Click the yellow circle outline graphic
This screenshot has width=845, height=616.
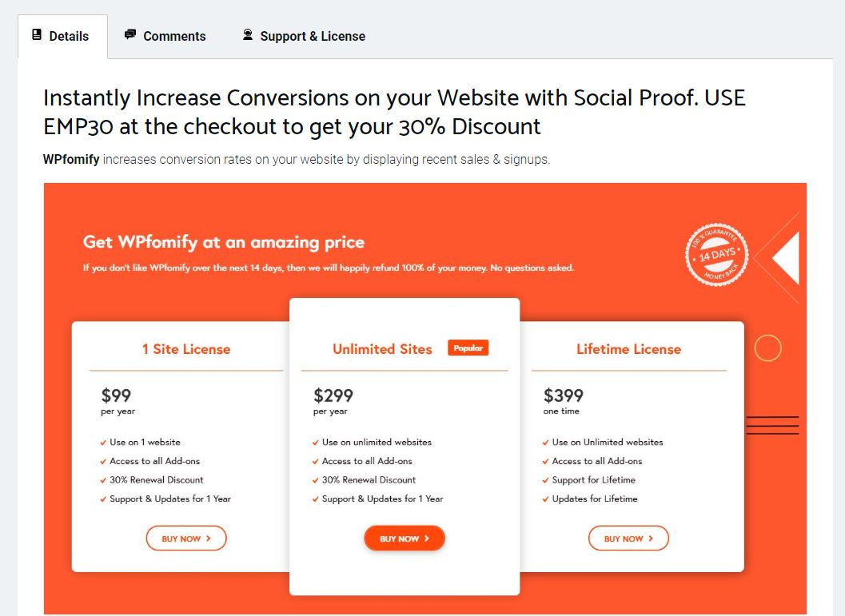[767, 348]
